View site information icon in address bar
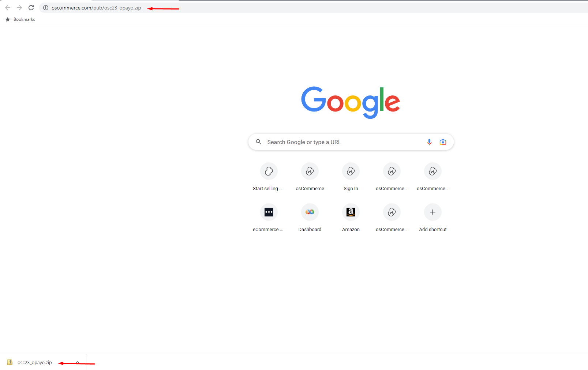 46,8
